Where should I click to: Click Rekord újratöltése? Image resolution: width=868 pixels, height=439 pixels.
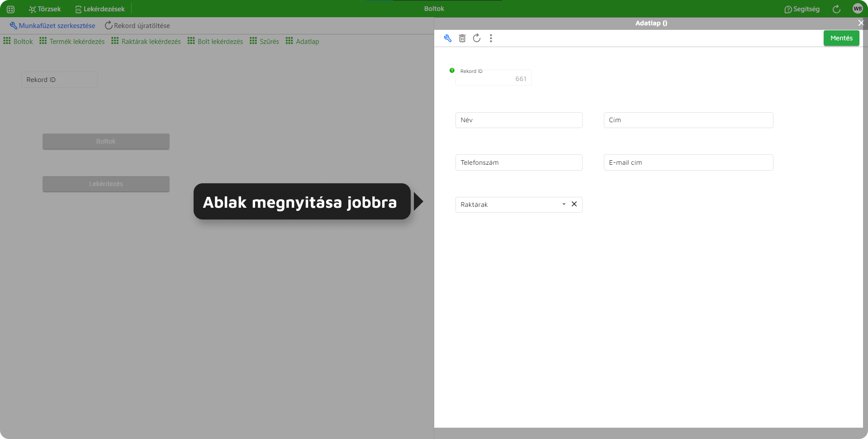click(138, 26)
